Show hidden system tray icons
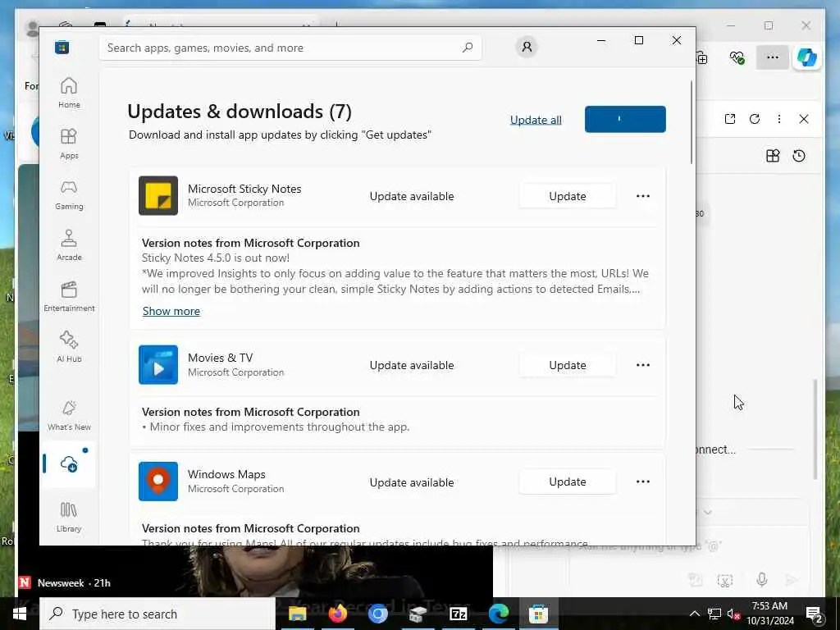Image resolution: width=840 pixels, height=630 pixels. click(x=694, y=614)
